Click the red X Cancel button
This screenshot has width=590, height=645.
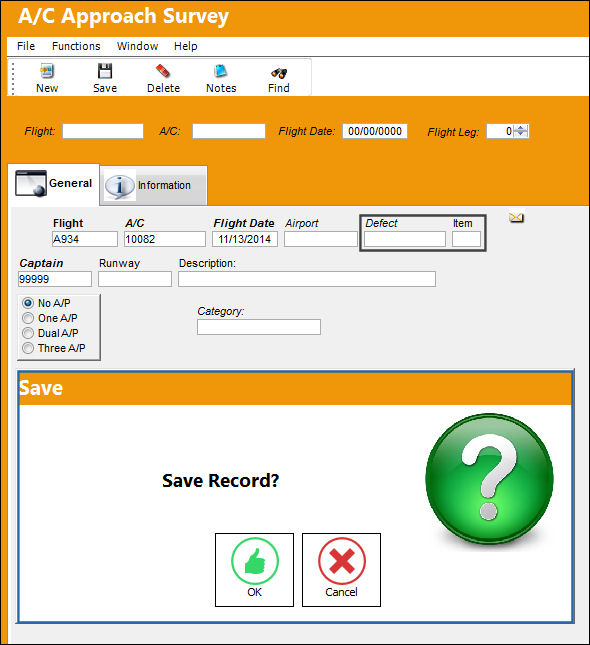pyautogui.click(x=341, y=570)
